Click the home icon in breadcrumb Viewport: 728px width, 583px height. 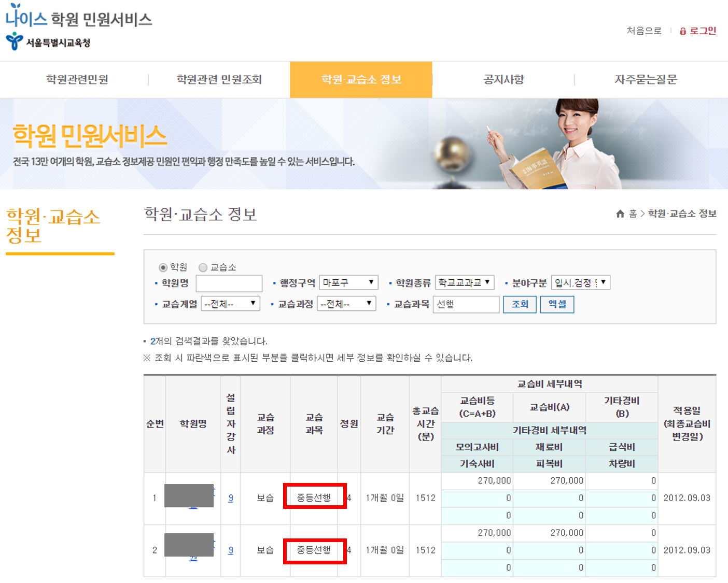pos(620,214)
